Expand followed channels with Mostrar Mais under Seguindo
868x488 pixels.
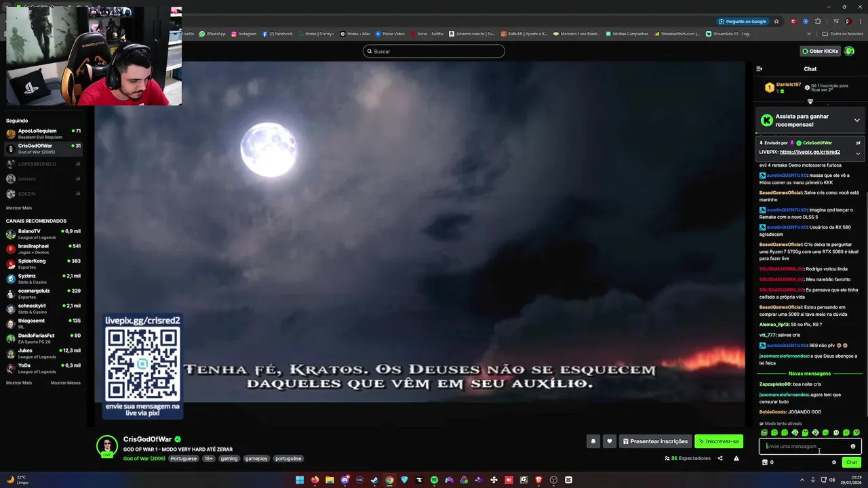[19, 208]
